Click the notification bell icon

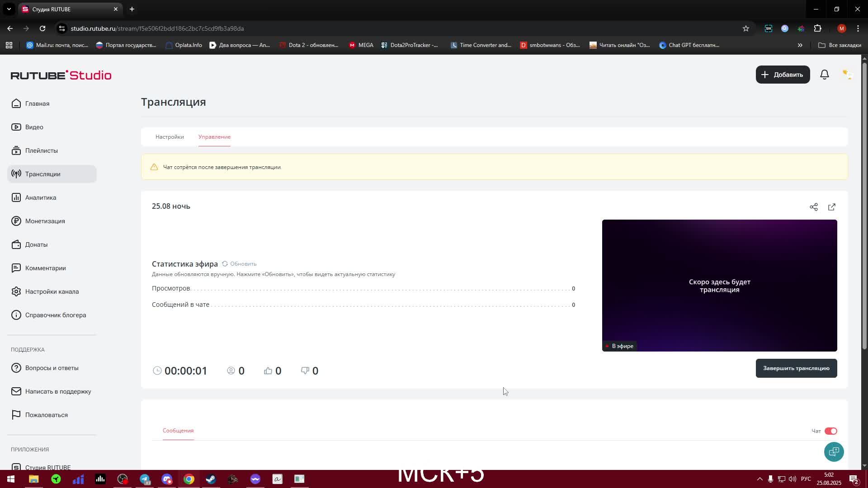[x=824, y=75]
